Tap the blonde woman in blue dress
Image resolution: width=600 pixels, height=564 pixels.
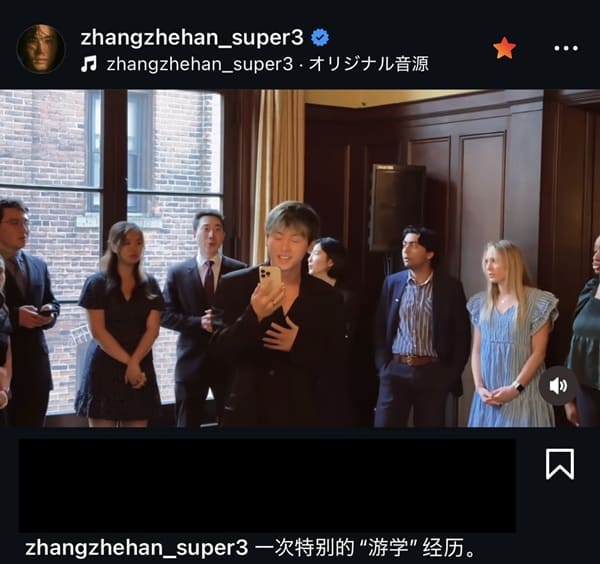pos(511,333)
